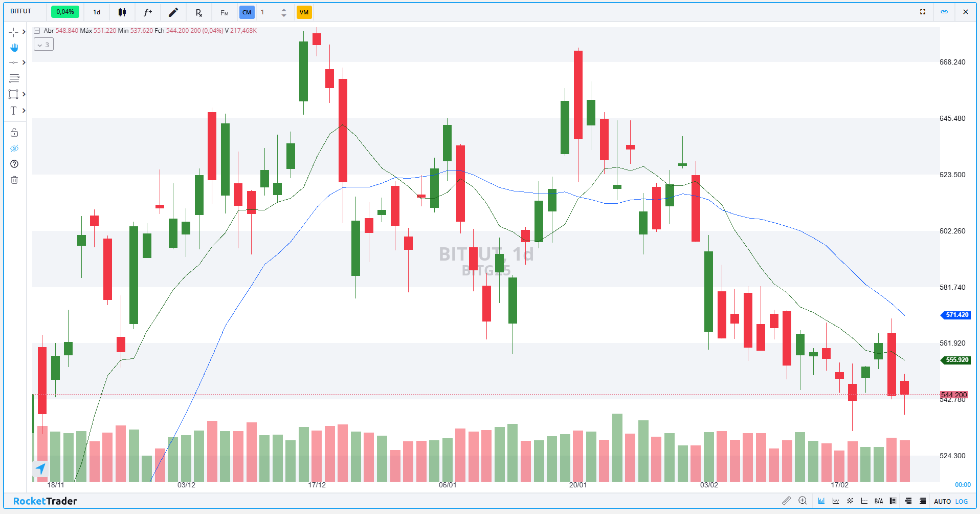Activate the ruler measuring tool
The height and width of the screenshot is (514, 980).
tap(787, 501)
